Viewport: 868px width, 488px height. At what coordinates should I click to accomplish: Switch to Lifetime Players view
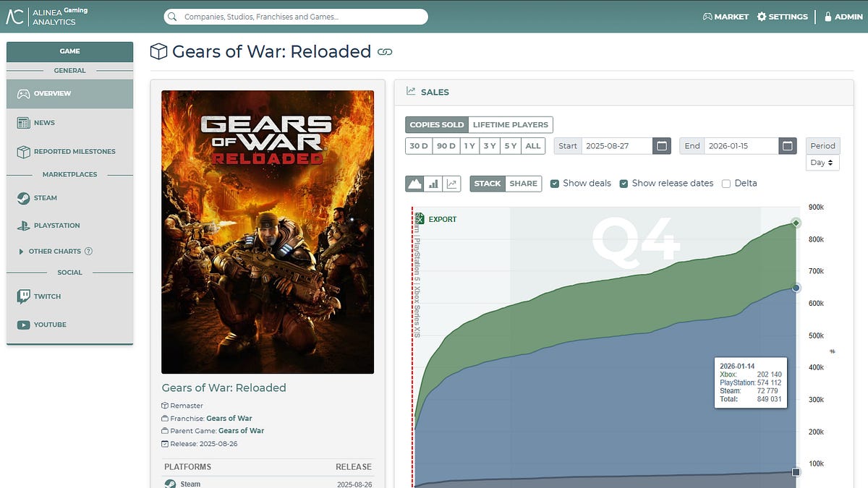tap(511, 125)
